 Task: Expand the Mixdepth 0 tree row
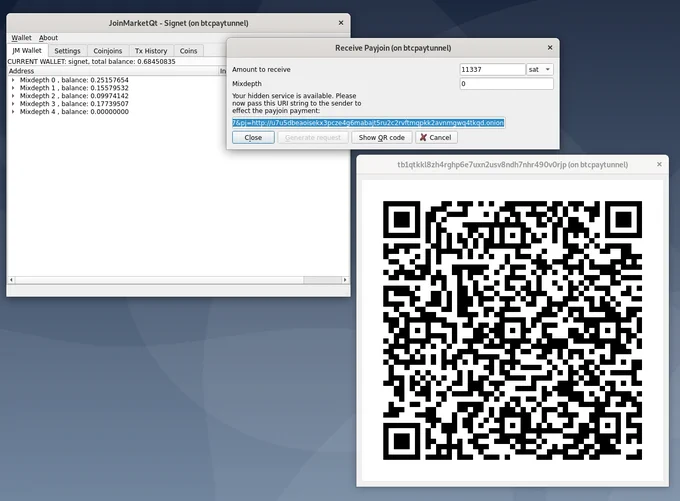click(13, 80)
